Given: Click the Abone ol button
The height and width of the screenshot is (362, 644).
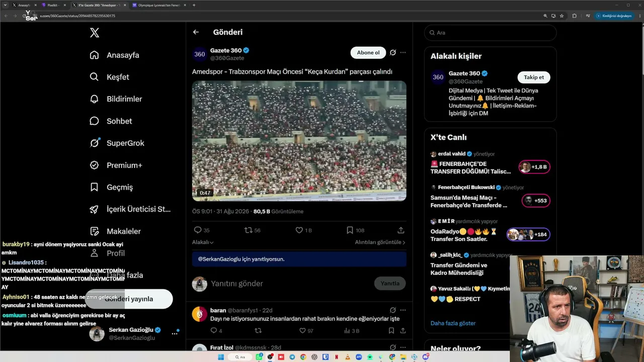Looking at the screenshot, I should pos(368,53).
